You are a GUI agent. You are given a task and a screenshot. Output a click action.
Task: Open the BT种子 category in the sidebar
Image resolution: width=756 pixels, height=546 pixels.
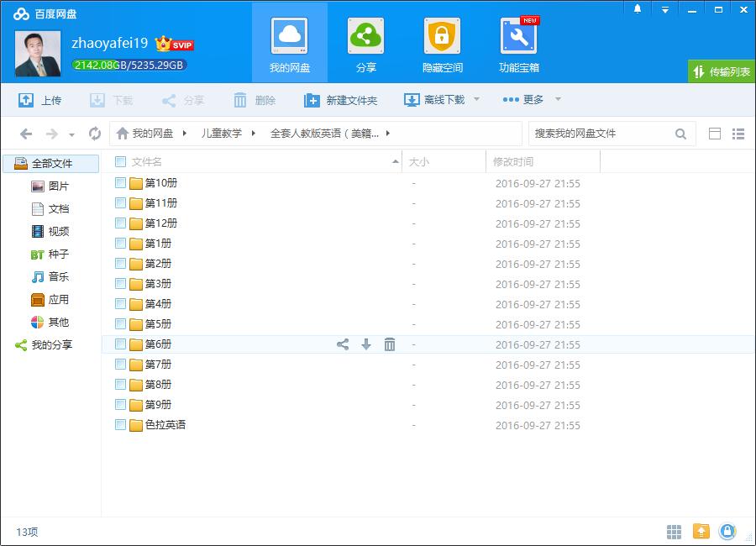coord(47,254)
